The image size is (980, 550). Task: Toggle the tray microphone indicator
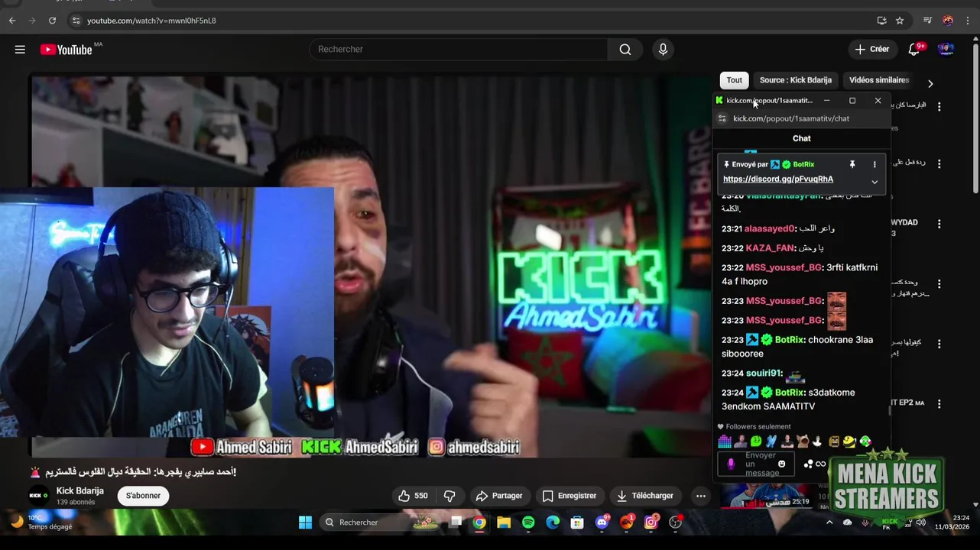tap(865, 522)
